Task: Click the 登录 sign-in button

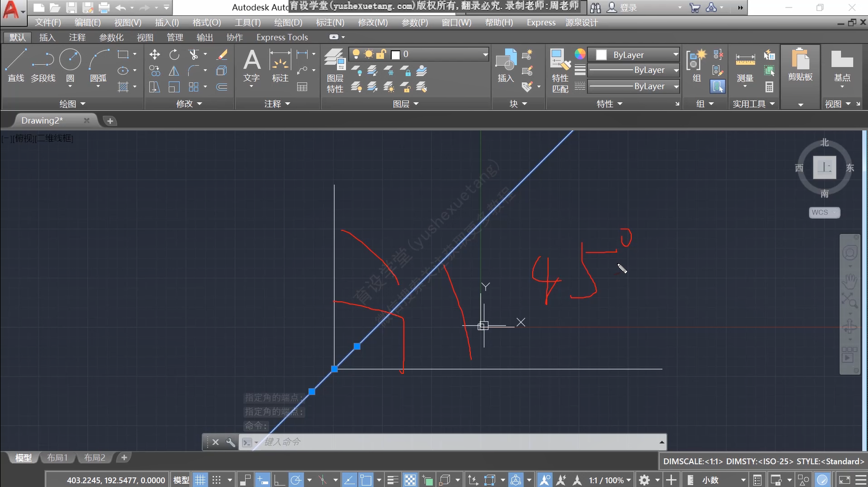Action: 622,8
